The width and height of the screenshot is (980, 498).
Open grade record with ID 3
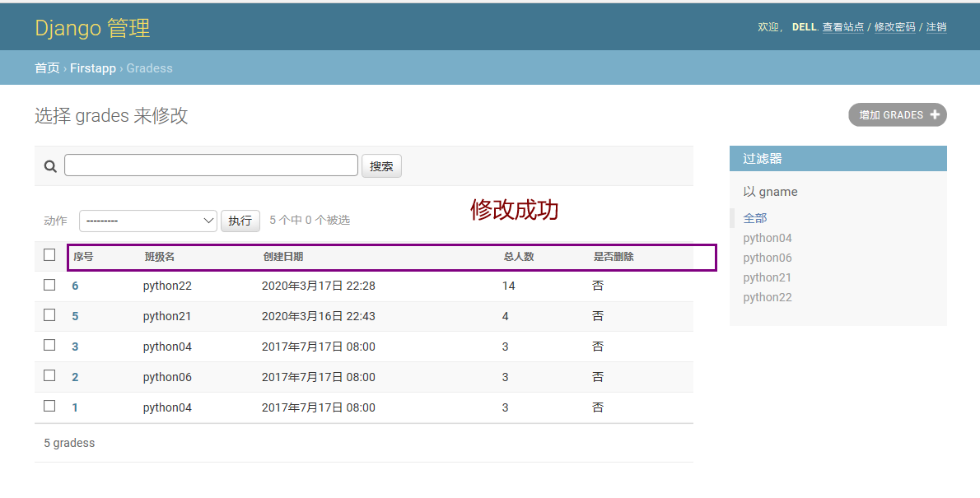75,347
